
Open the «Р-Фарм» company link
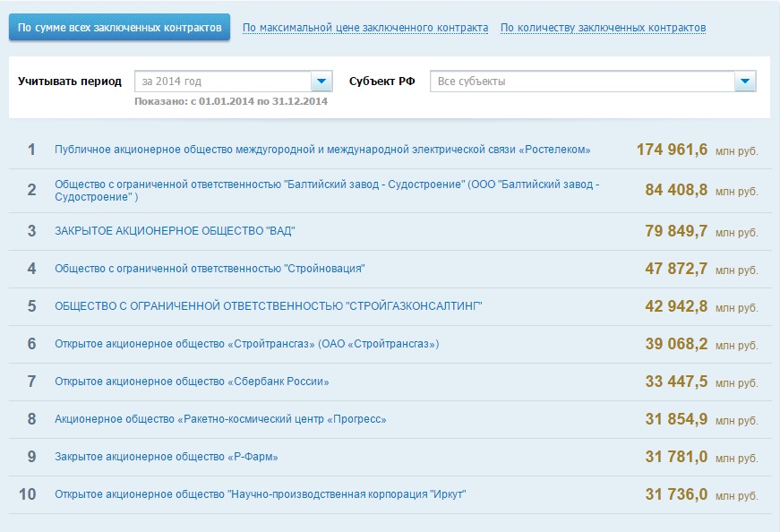coord(167,457)
